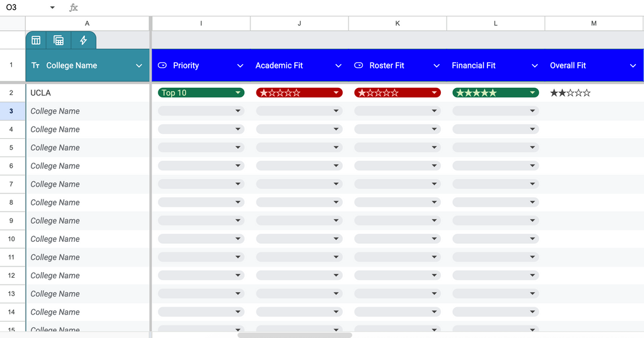Select row 13 header
The width and height of the screenshot is (644, 338).
pos(13,293)
